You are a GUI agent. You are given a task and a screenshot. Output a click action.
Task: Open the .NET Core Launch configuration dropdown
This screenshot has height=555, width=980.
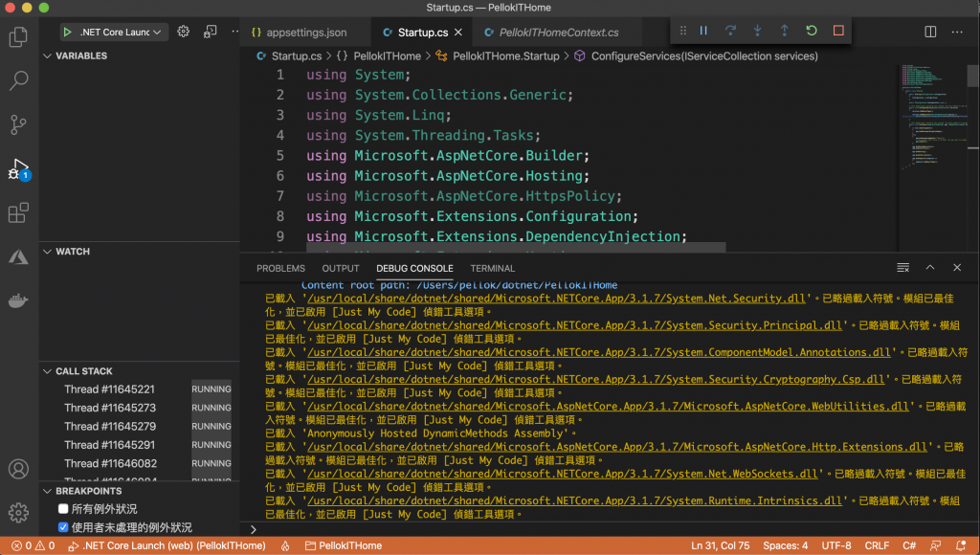[x=115, y=32]
